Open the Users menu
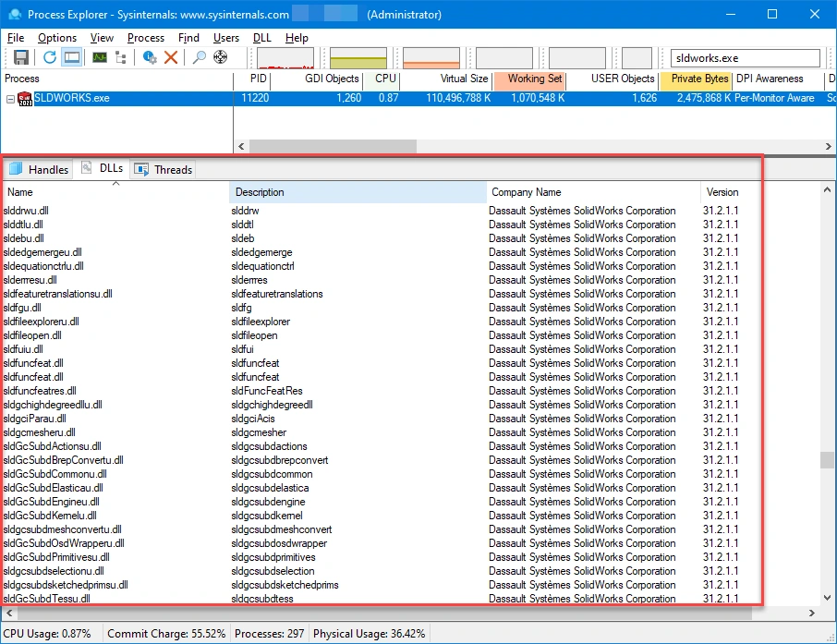This screenshot has height=644, width=837. [x=225, y=38]
